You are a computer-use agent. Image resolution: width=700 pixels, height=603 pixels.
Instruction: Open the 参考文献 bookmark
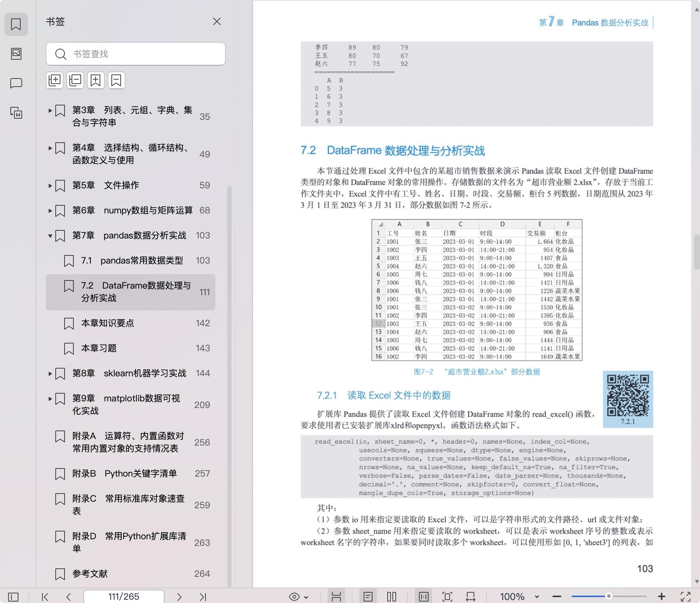[131, 574]
